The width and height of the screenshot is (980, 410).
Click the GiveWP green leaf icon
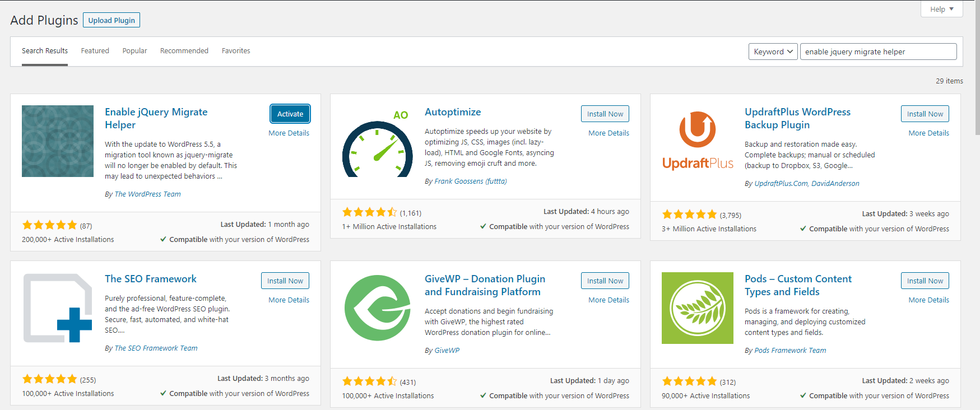(377, 308)
